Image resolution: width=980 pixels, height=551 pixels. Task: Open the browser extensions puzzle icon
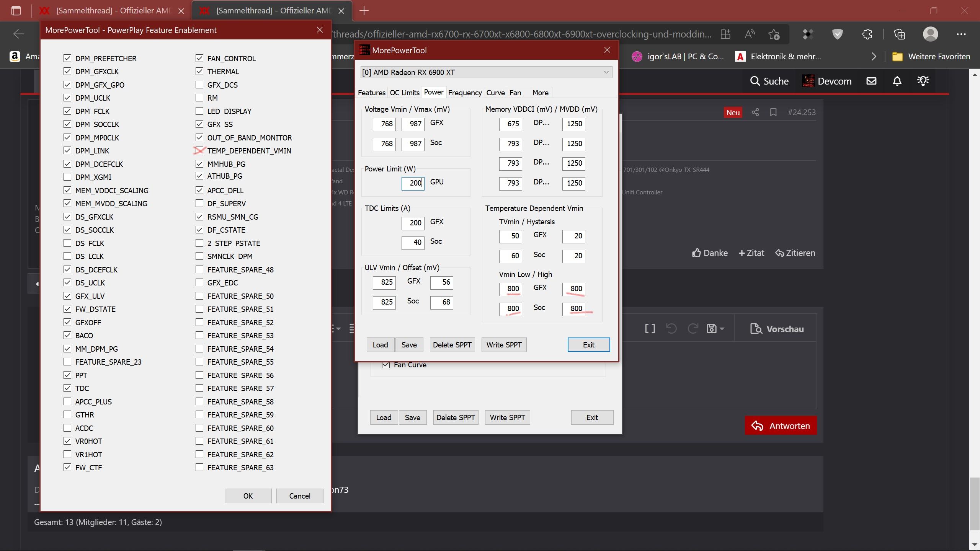867,34
